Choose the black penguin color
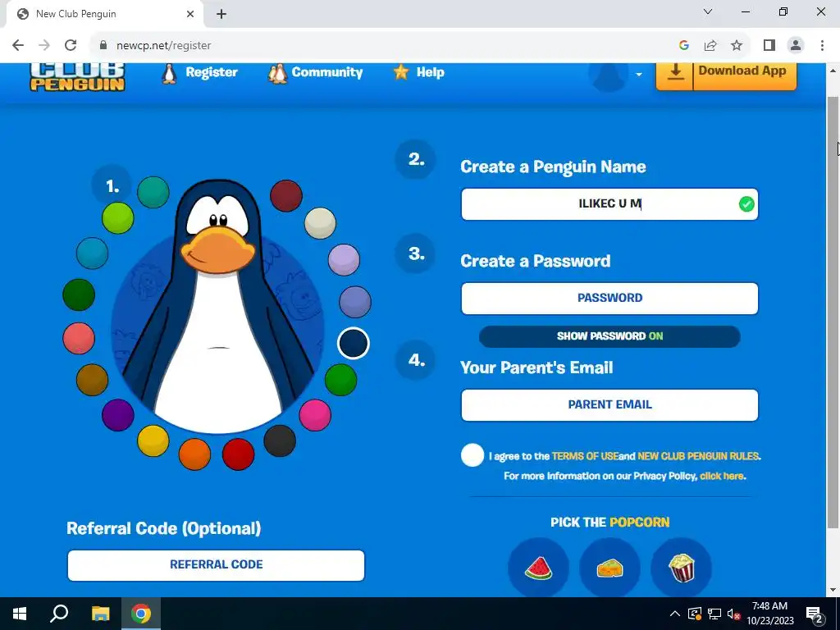 [x=280, y=441]
